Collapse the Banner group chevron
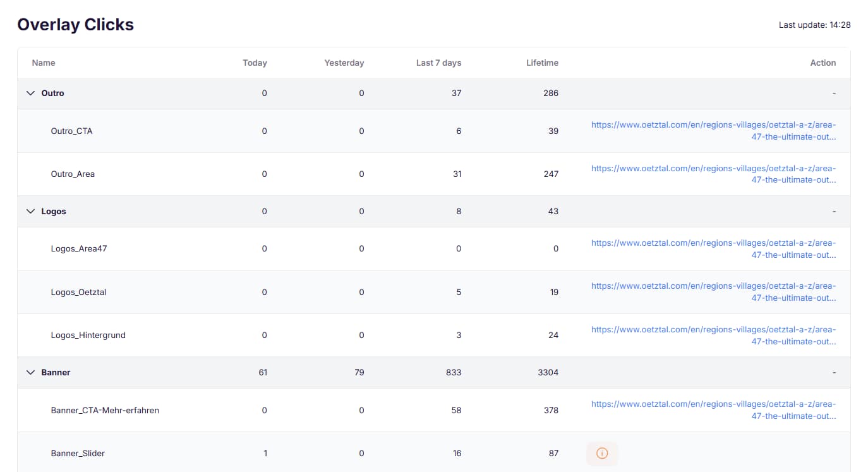The width and height of the screenshot is (868, 472). click(30, 372)
